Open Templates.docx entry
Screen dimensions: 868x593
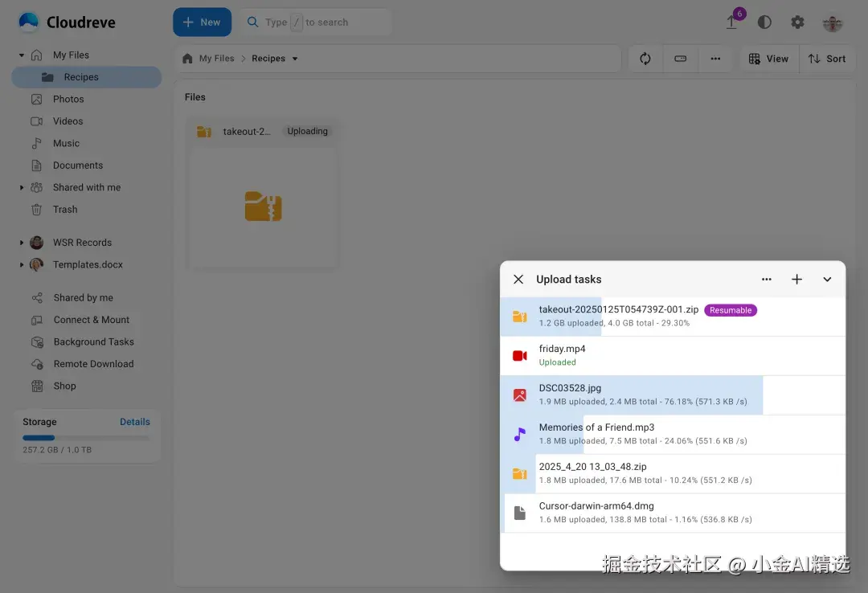coord(88,264)
